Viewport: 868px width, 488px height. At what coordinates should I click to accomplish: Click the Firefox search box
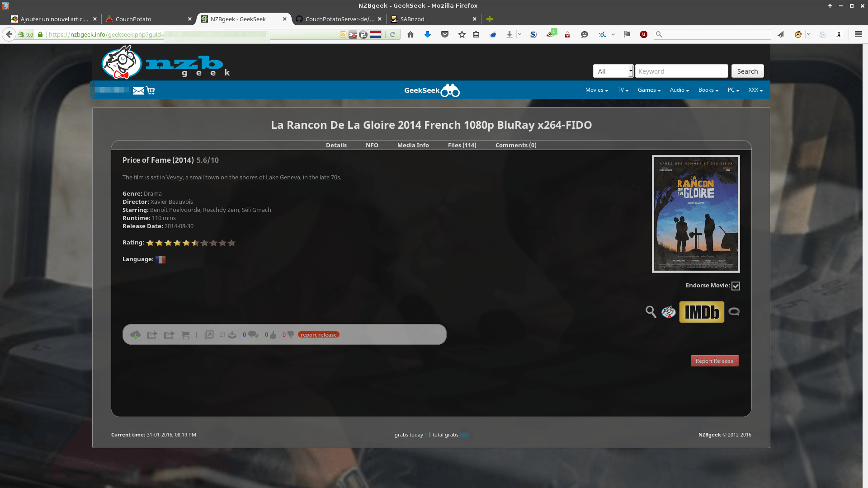[x=712, y=34]
